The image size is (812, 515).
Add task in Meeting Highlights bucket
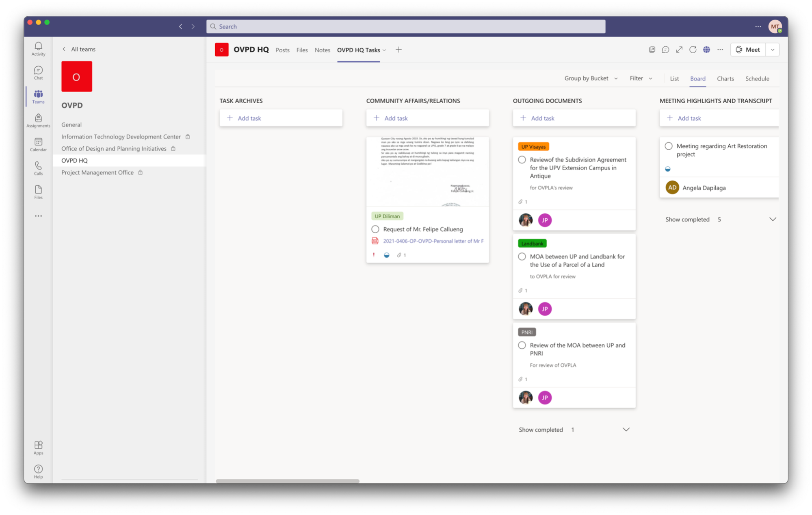(x=719, y=118)
